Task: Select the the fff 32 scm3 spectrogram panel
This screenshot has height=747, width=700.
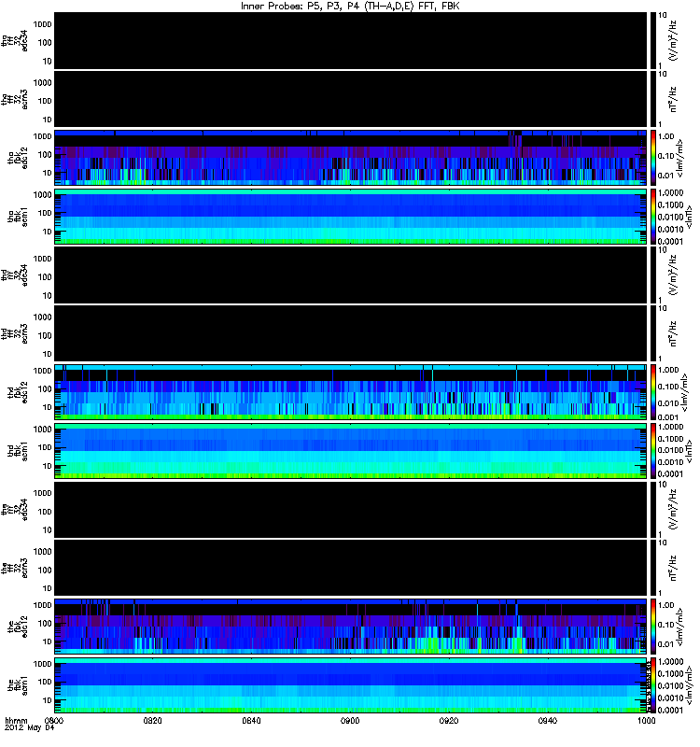Action: click(351, 568)
